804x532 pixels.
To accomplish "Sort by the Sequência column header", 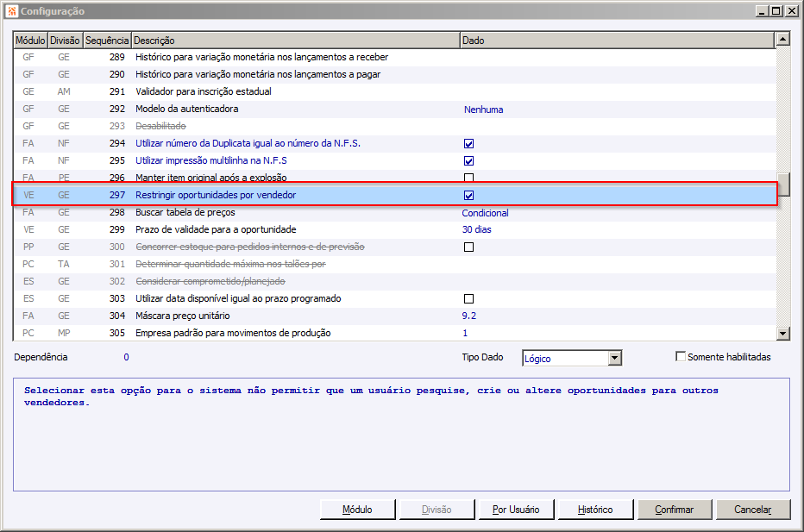I will 107,41.
